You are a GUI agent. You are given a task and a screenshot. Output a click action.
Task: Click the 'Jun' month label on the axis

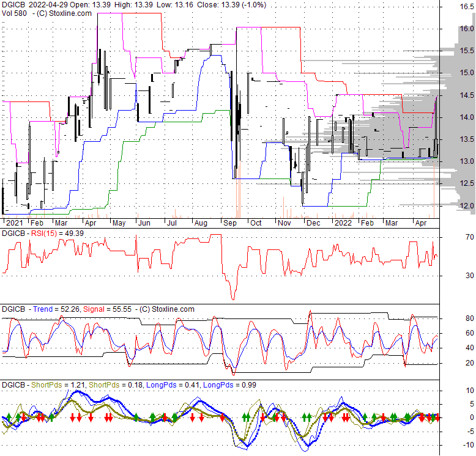[x=144, y=223]
